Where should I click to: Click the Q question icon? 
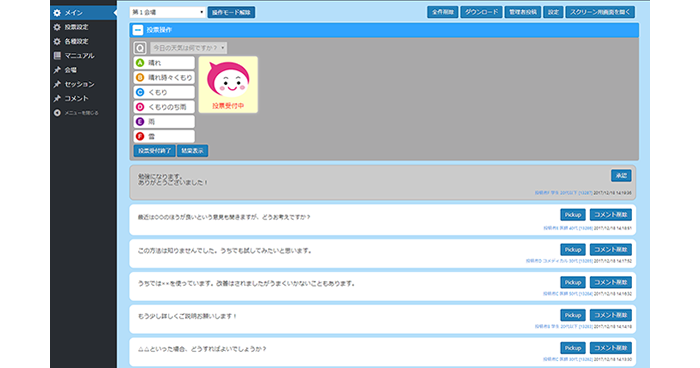click(x=140, y=48)
